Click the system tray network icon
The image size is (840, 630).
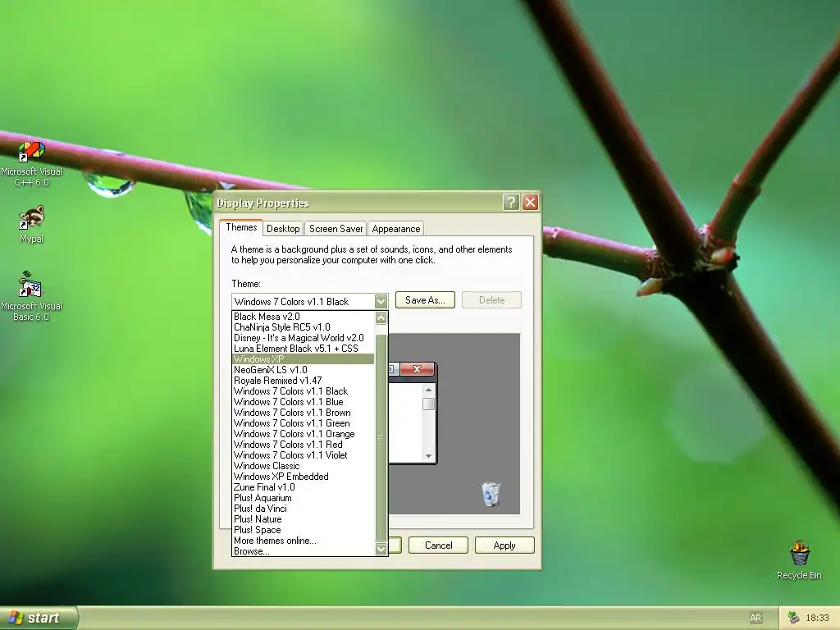793,618
